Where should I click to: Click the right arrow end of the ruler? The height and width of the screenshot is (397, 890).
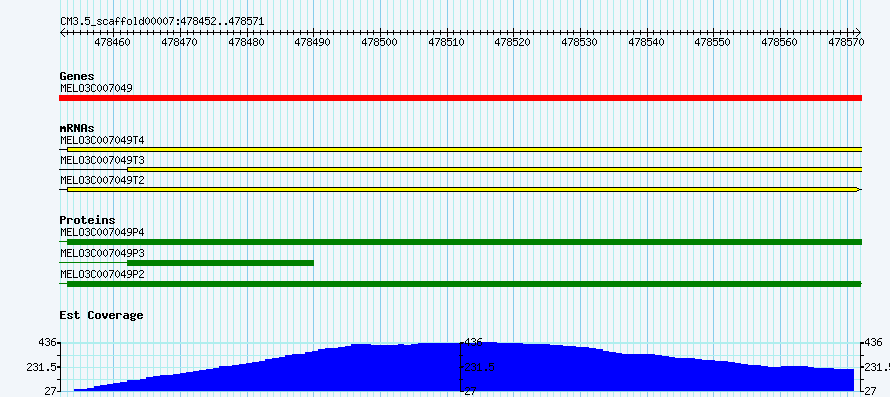(x=858, y=32)
